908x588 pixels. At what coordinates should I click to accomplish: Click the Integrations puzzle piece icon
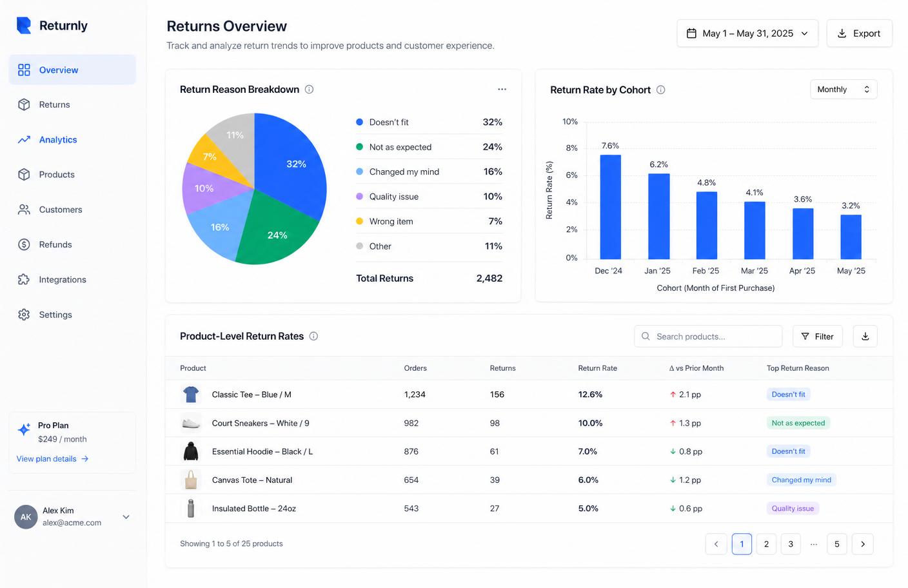point(24,279)
